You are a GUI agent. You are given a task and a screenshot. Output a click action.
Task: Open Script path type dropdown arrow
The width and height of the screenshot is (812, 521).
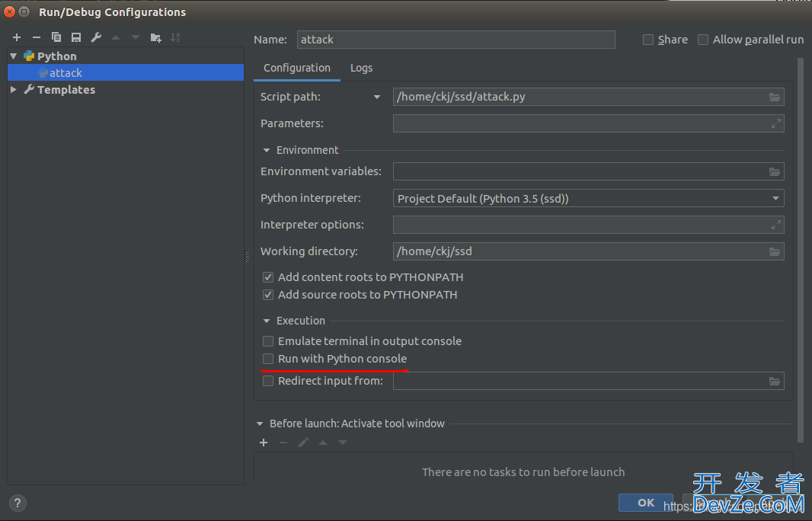[377, 97]
